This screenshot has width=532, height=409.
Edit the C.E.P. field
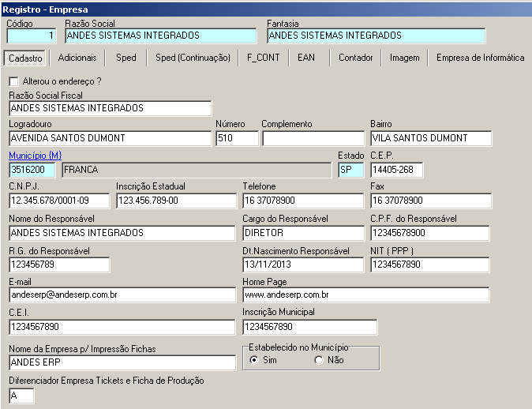(x=396, y=170)
